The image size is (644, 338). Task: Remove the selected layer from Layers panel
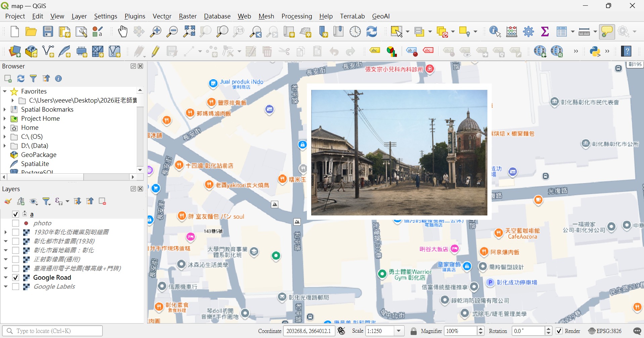[x=102, y=201]
